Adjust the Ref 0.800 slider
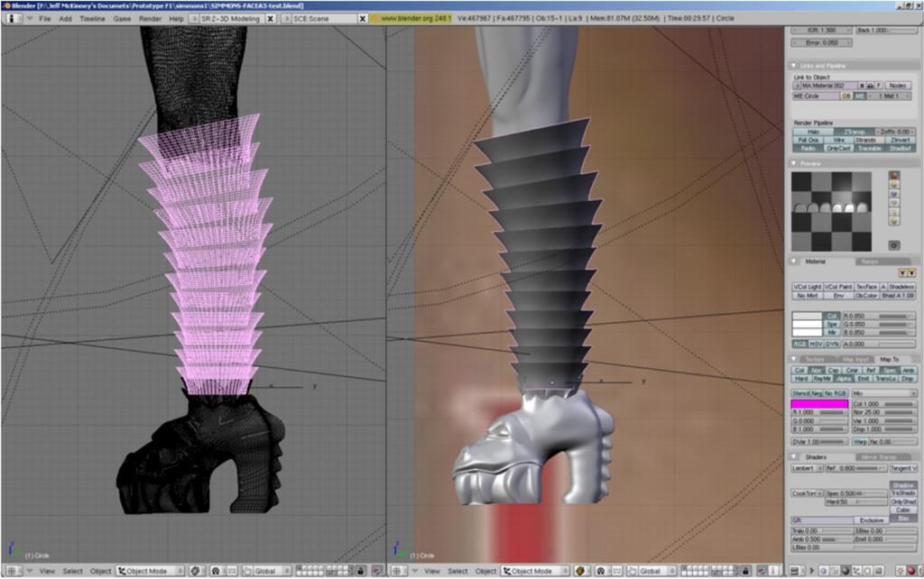The width and height of the screenshot is (924, 579). point(855,468)
